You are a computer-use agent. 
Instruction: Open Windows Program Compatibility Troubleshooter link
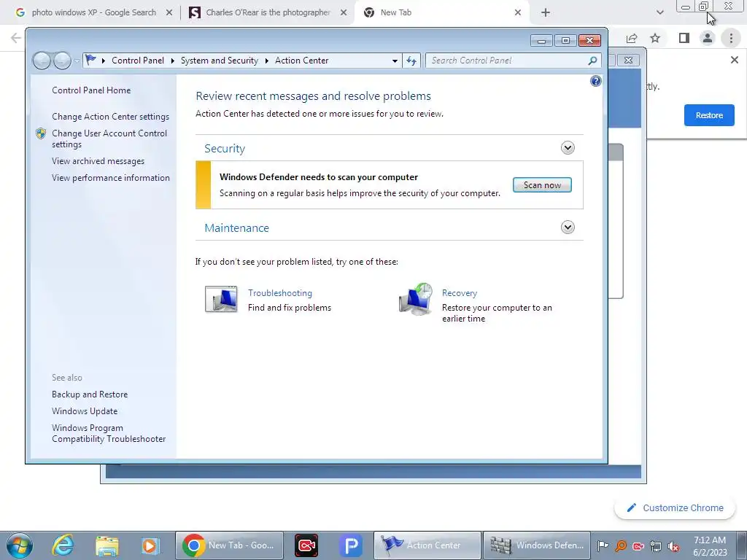[x=109, y=433]
